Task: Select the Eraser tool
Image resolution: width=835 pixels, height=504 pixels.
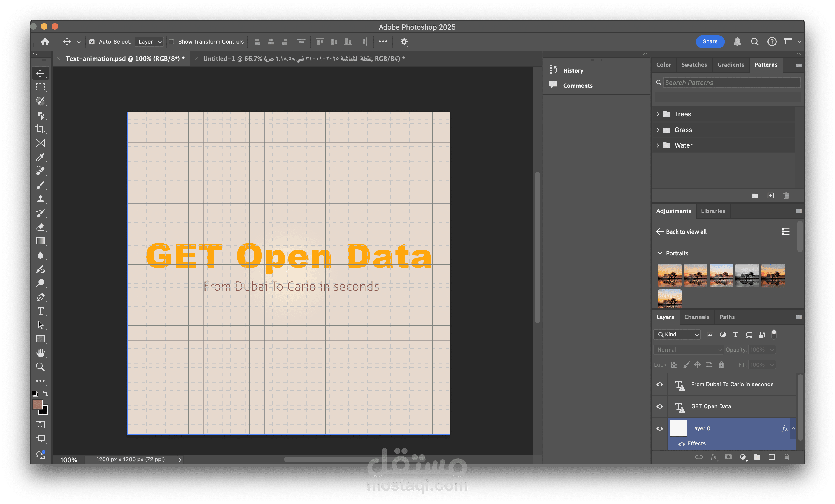Action: pos(40,227)
